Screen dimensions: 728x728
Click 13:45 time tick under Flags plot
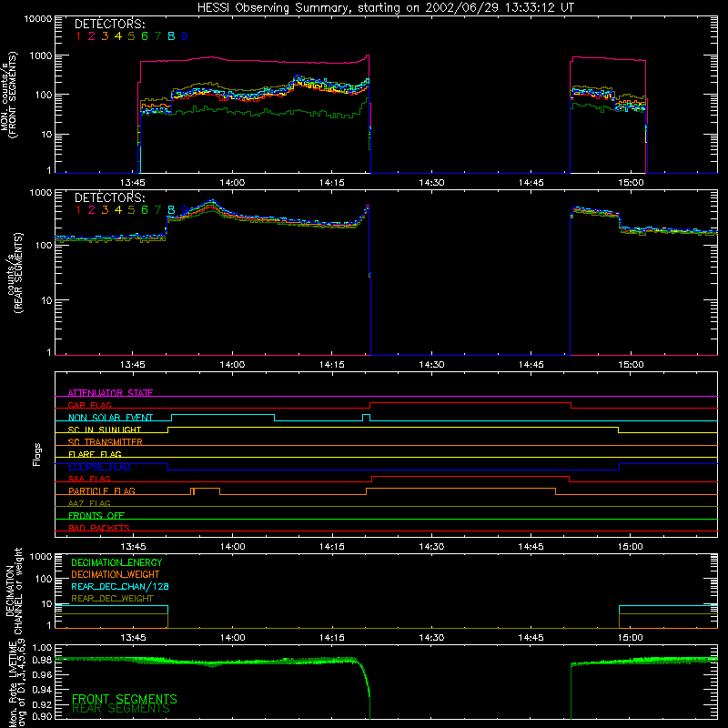tap(132, 547)
